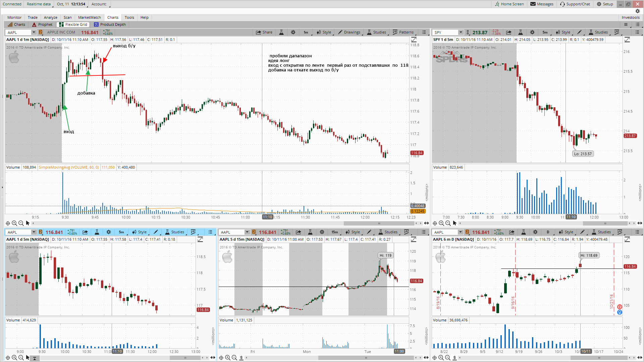This screenshot has height=362, width=644.
Task: Open gear settings on AAPL 15m chart
Action: pyautogui.click(x=322, y=232)
